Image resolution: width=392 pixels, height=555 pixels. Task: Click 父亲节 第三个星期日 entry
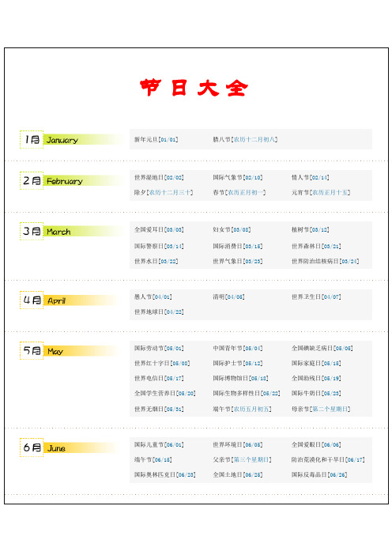[x=243, y=460]
